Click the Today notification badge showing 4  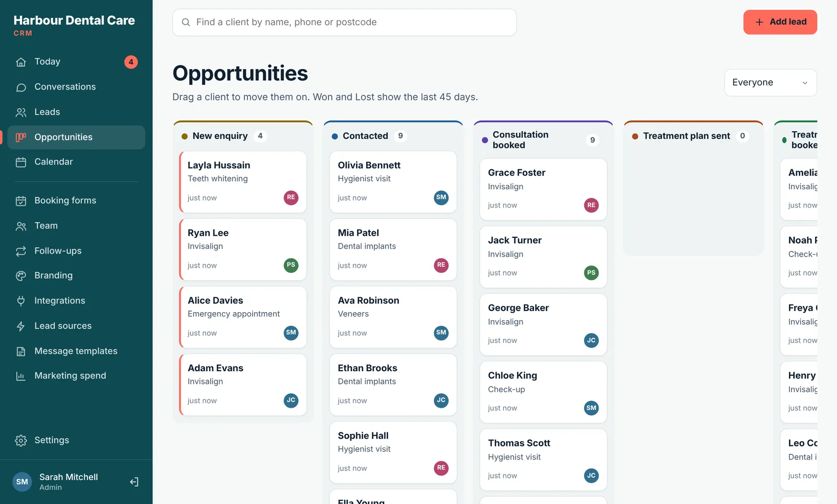pos(131,62)
